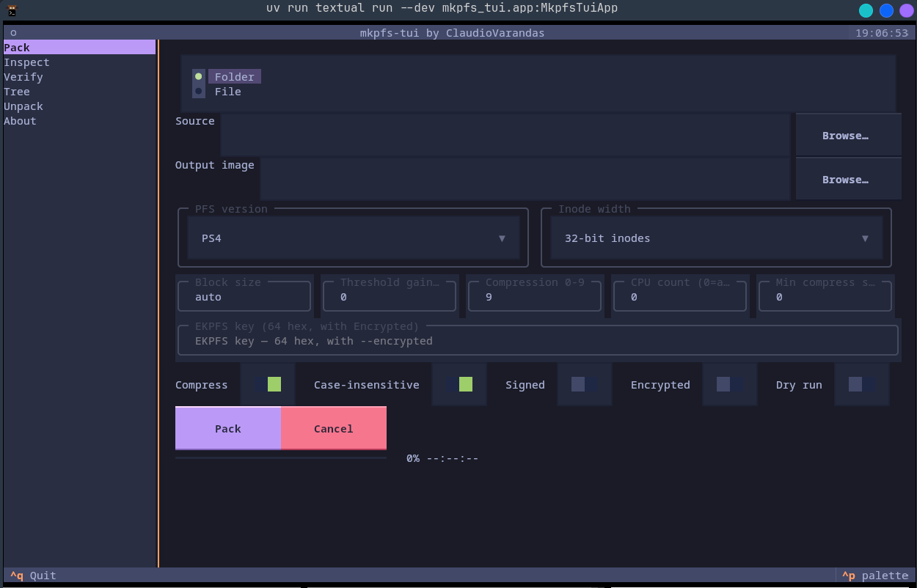Enable the Encrypted switch
This screenshot has width=917, height=588.
pyautogui.click(x=730, y=384)
